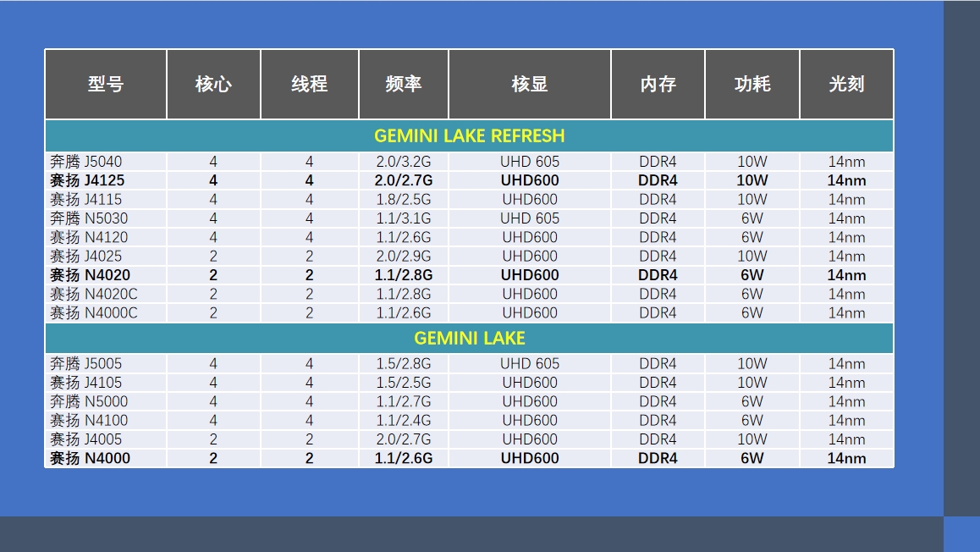Click the 2.0/3.2G frequency value
This screenshot has height=552, width=980.
coord(403,162)
